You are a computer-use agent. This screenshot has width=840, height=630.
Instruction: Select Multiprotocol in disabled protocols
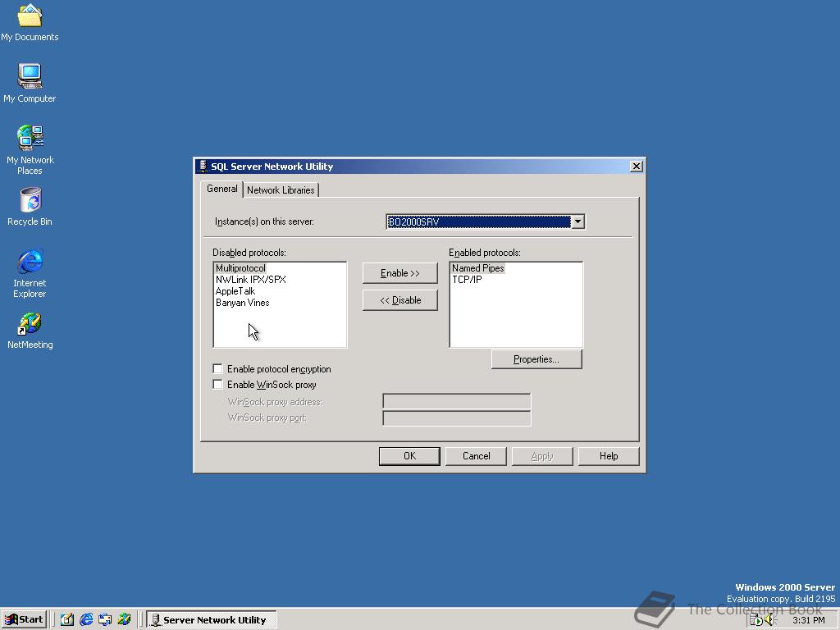click(x=240, y=268)
